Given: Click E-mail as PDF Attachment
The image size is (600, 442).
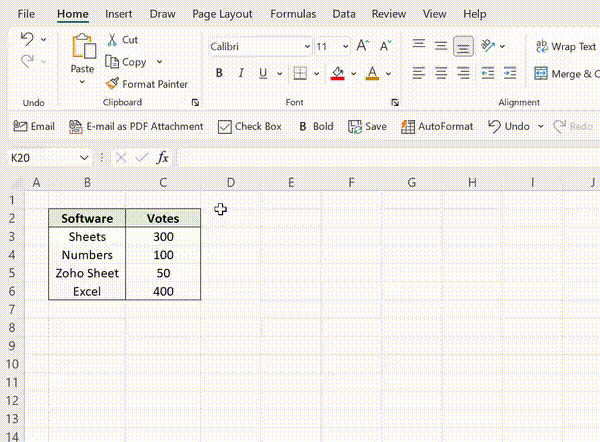Looking at the screenshot, I should [136, 126].
